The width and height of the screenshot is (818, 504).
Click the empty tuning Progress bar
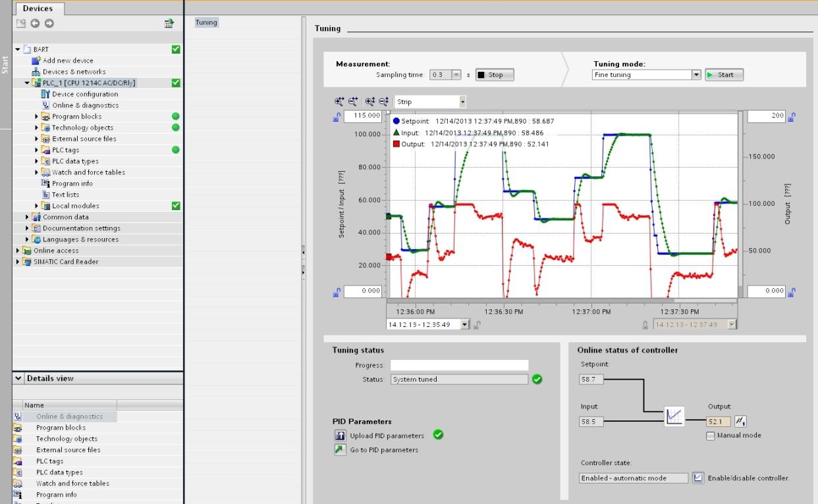[459, 365]
